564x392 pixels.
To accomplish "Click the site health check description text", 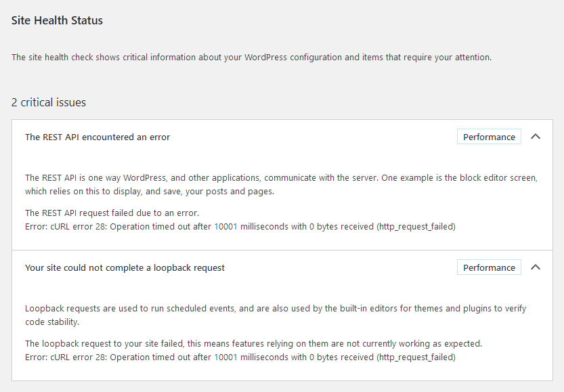I will pos(251,58).
